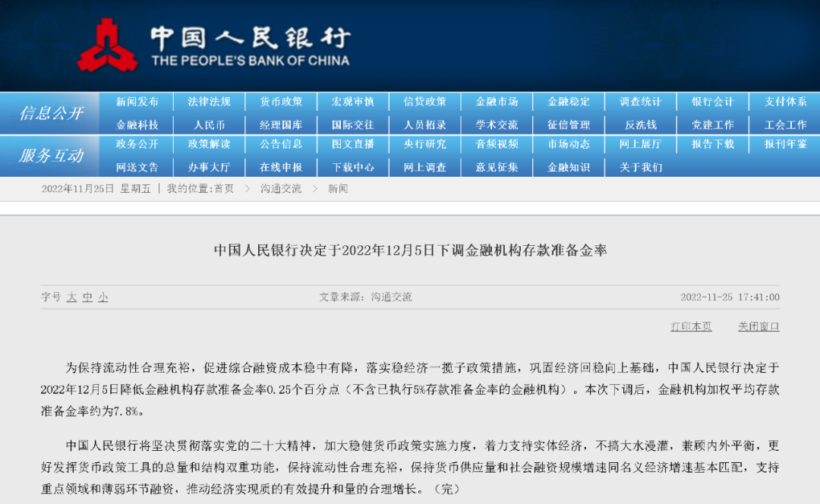Image resolution: width=820 pixels, height=504 pixels.
Task: Open 人民币 section
Action: coord(210,125)
